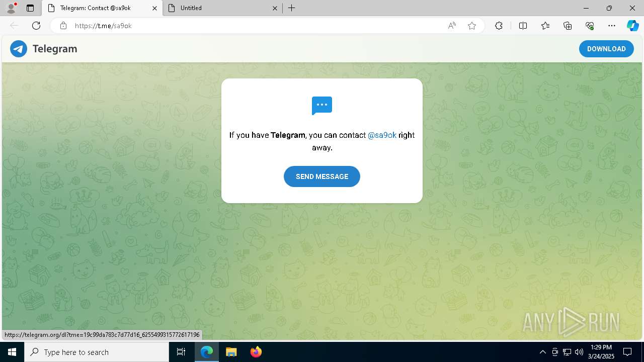Close the Untitled tab
Viewport: 644px width, 362px height.
[x=275, y=8]
